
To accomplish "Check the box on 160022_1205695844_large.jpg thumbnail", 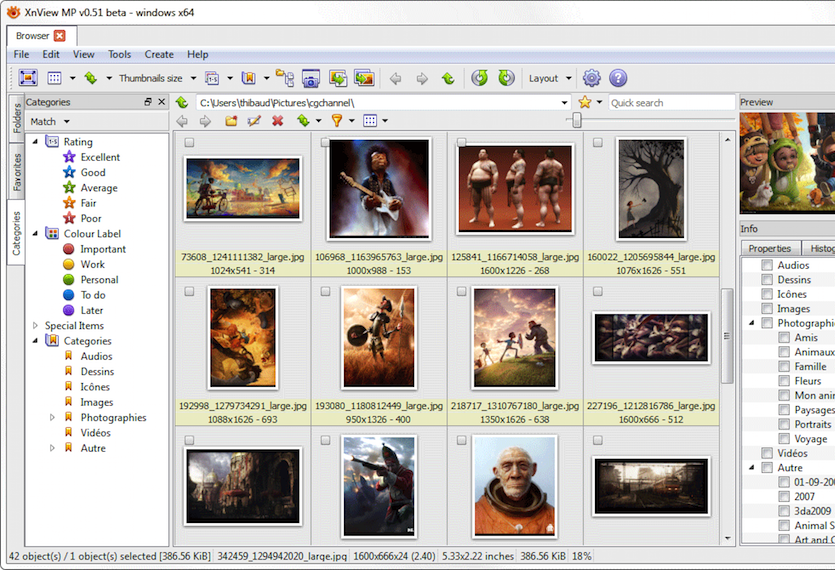I will pyautogui.click(x=598, y=142).
